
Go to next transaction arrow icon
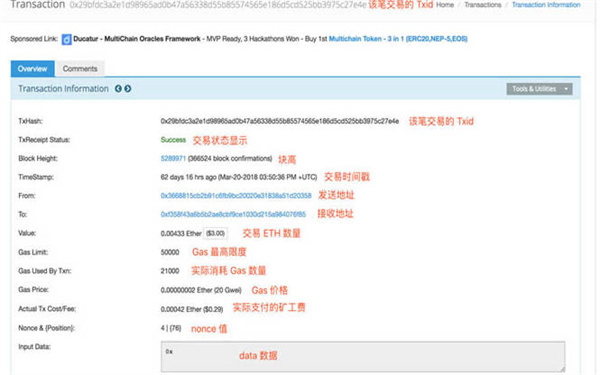click(x=128, y=89)
